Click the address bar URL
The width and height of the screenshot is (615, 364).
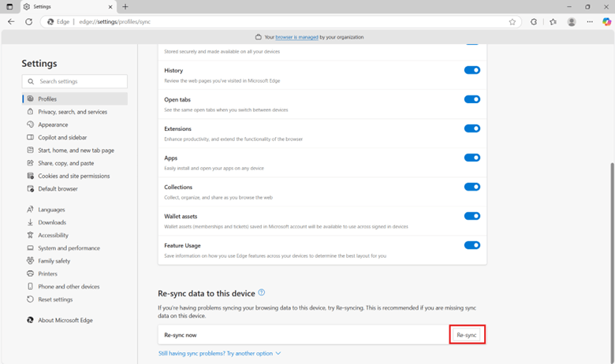coord(115,22)
